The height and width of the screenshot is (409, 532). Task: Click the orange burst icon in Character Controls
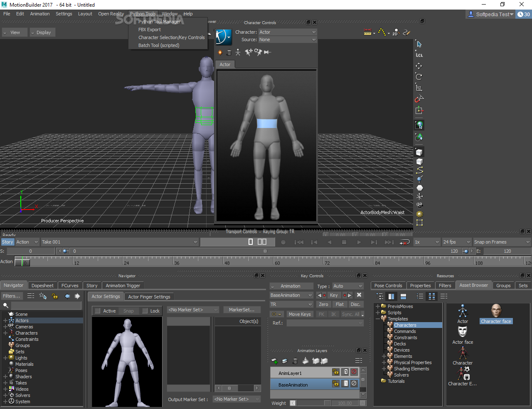(x=220, y=52)
